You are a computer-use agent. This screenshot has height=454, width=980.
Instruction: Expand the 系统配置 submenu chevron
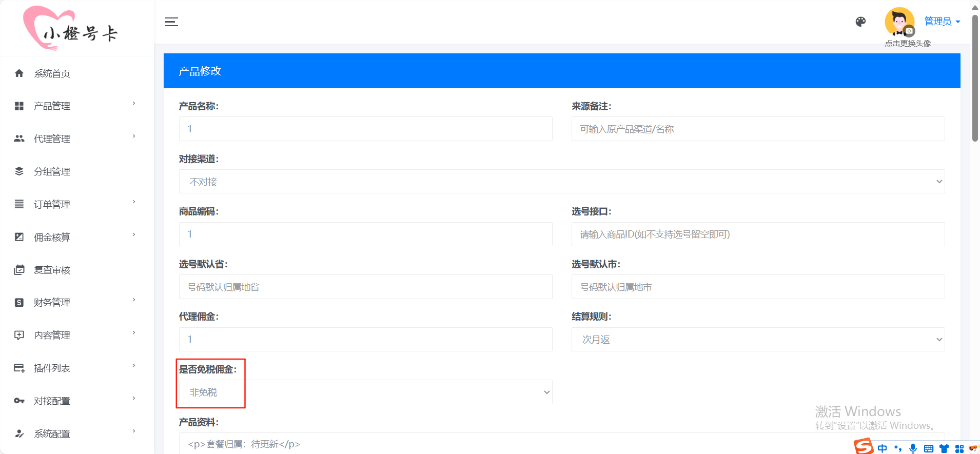tap(134, 431)
